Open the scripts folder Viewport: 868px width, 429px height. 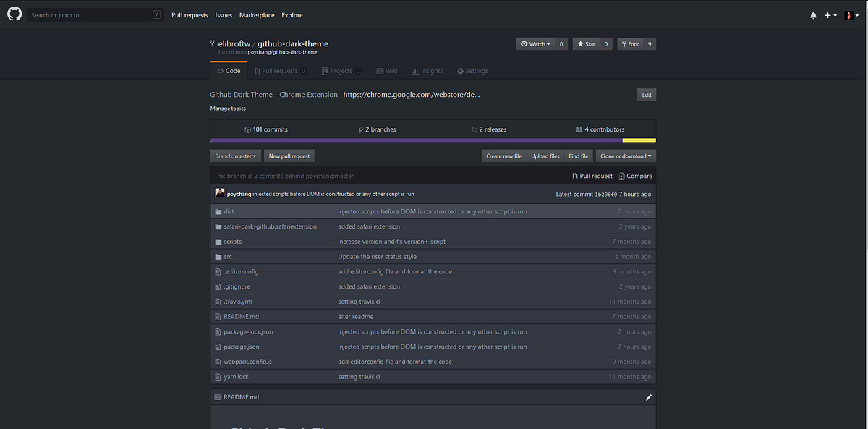[233, 242]
